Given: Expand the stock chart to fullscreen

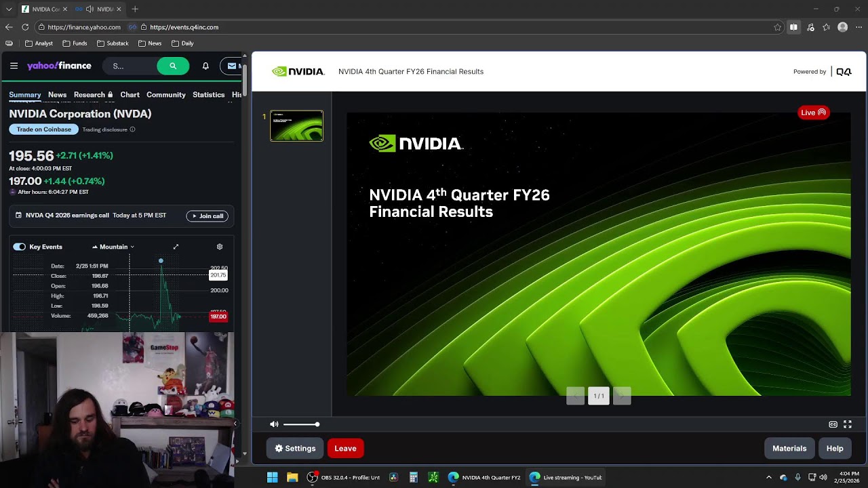Looking at the screenshot, I should 176,247.
